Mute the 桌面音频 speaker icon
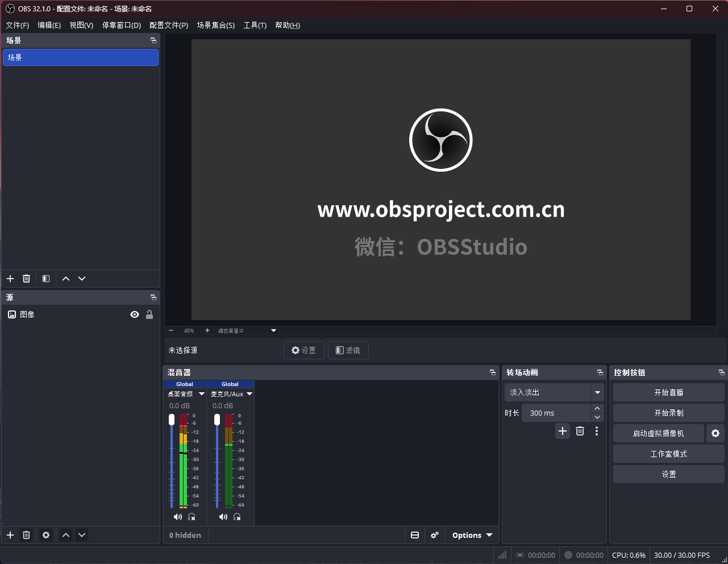This screenshot has height=564, width=728. click(x=177, y=517)
